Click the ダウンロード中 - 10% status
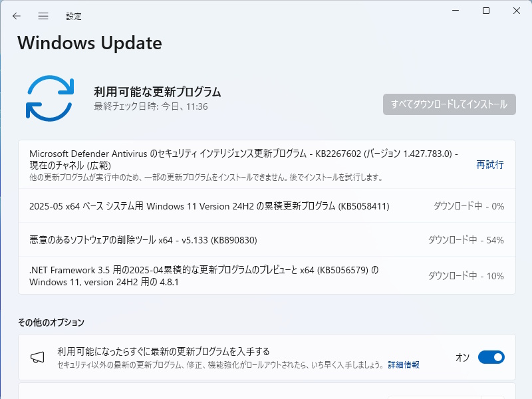The height and width of the screenshot is (399, 532). [466, 276]
